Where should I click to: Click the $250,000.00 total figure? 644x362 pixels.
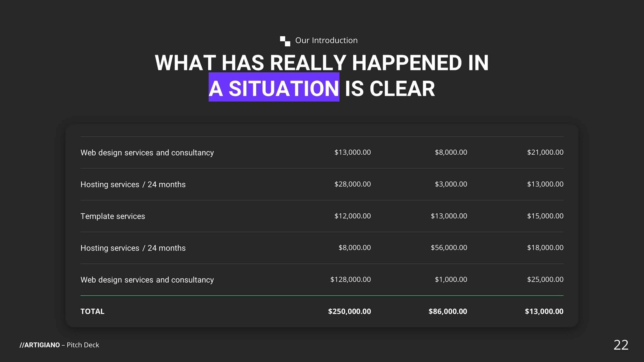349,312
